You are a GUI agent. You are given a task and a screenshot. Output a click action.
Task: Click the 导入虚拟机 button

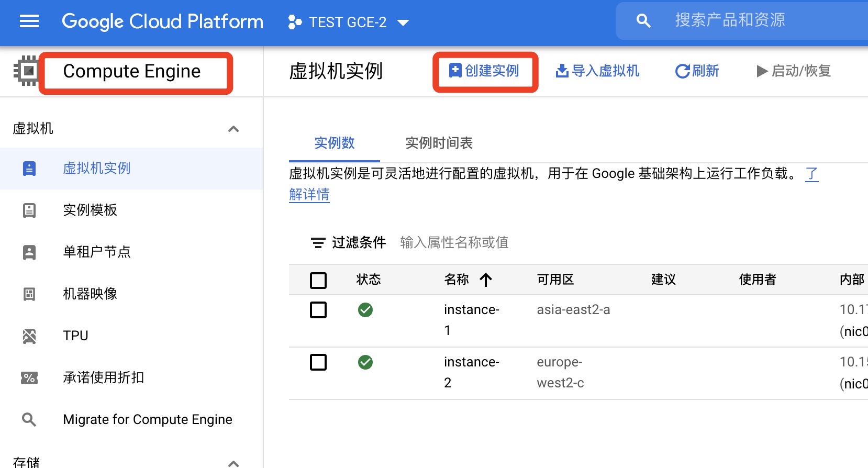[597, 71]
